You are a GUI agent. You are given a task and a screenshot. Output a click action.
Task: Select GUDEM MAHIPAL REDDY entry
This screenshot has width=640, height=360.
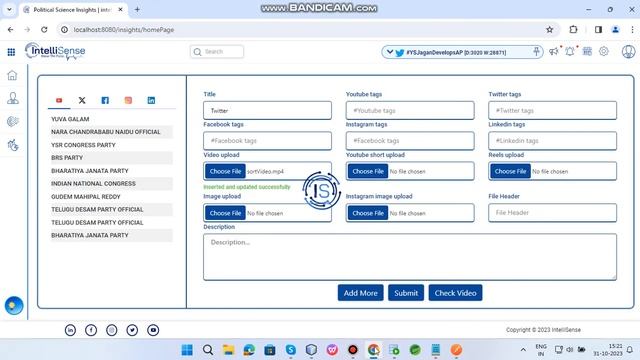pos(86,197)
